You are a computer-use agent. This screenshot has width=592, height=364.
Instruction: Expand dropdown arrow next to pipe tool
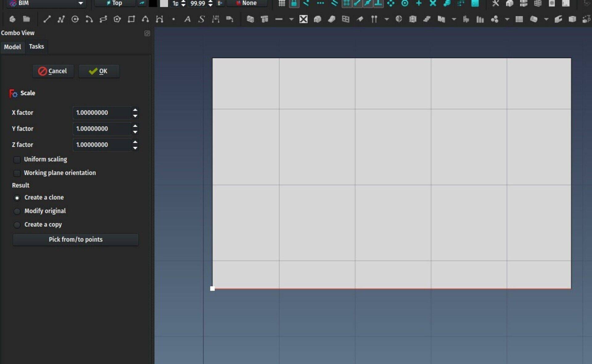546,19
